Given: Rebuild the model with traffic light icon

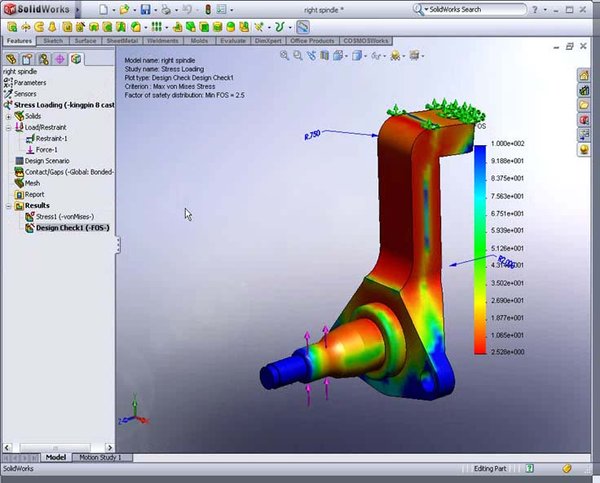Looking at the screenshot, I should click(x=208, y=10).
